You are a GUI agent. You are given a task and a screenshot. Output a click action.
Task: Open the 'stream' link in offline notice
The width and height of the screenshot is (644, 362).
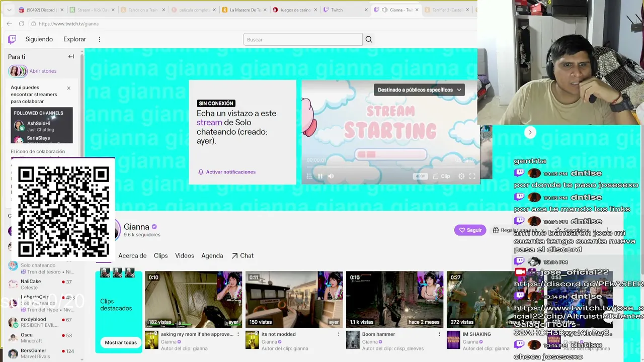tap(209, 122)
